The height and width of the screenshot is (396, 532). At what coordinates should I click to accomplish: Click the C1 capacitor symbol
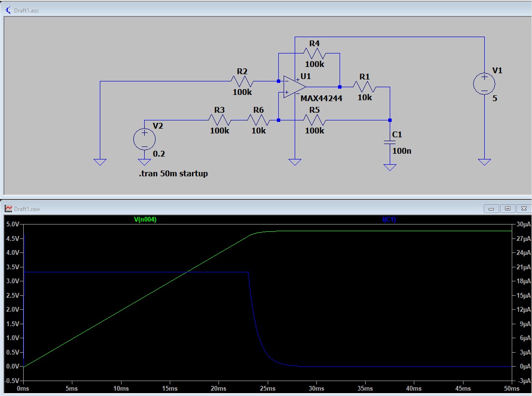(390, 143)
